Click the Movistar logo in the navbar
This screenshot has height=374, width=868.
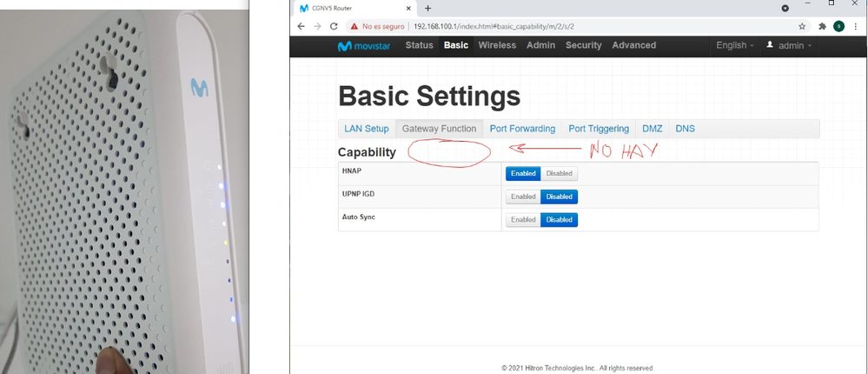tap(365, 46)
